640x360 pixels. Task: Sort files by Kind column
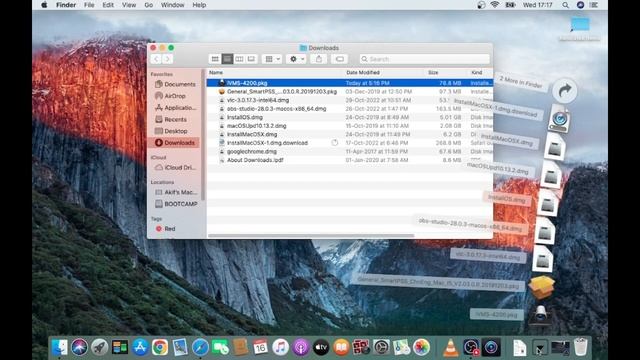coord(476,72)
